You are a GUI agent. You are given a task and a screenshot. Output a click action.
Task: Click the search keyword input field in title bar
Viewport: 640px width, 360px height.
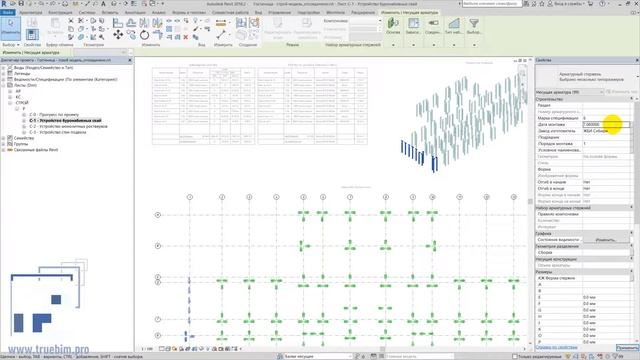(x=492, y=4)
